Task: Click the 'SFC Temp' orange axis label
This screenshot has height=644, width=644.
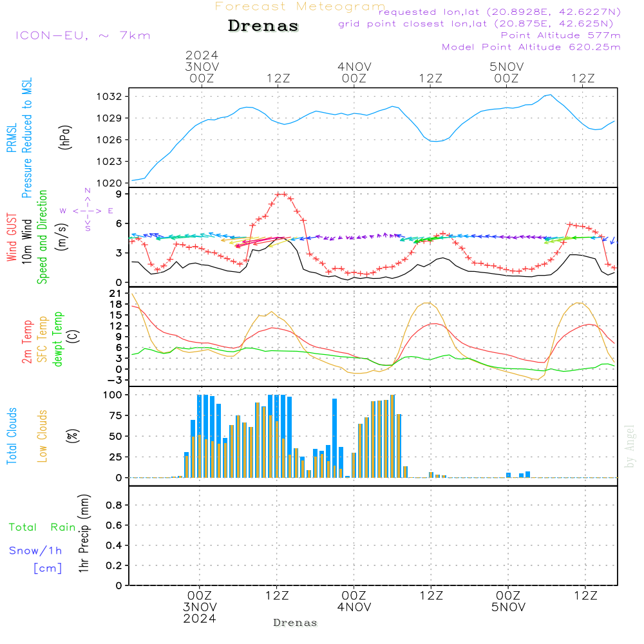Action: 43,339
